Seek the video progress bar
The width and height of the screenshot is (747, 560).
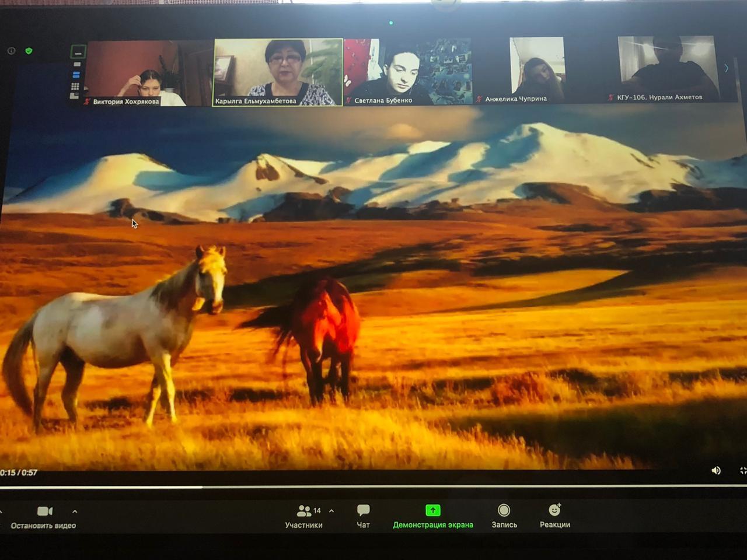click(x=350, y=486)
